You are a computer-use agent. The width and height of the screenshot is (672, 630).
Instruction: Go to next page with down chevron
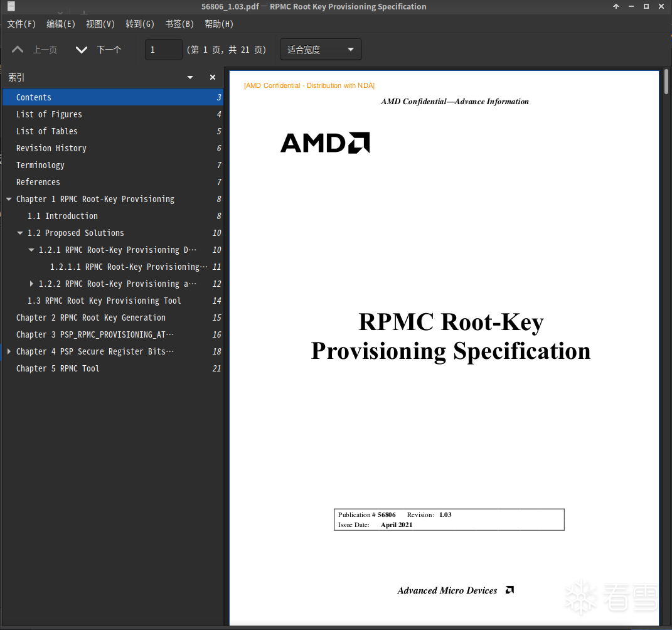pos(82,50)
